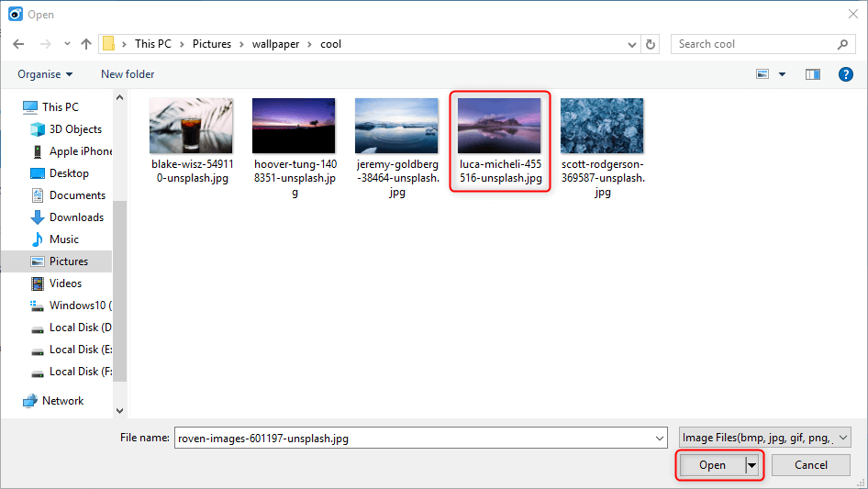Open the Organise menu
This screenshot has width=868, height=489.
[x=45, y=74]
